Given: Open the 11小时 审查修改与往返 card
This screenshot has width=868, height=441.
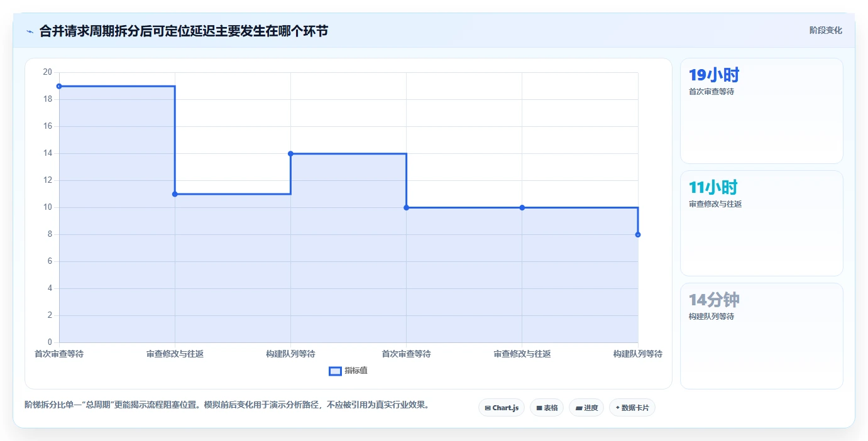Looking at the screenshot, I should coord(761,223).
